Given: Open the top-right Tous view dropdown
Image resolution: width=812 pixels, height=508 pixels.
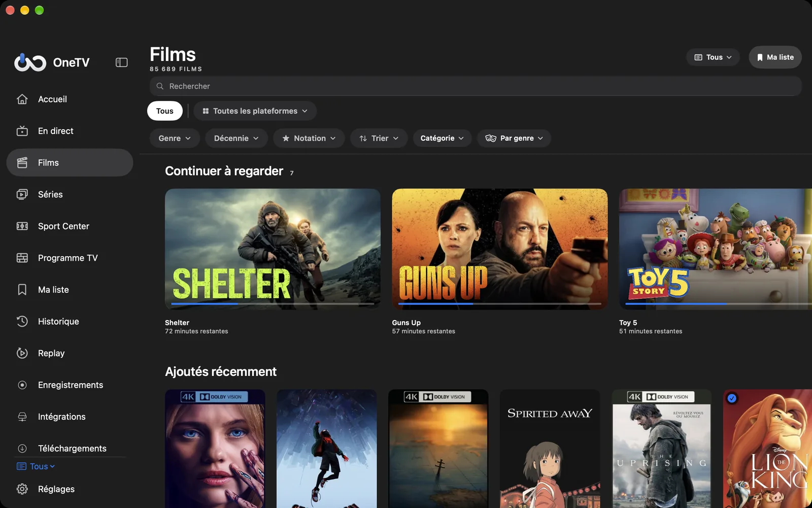Looking at the screenshot, I should 713,57.
